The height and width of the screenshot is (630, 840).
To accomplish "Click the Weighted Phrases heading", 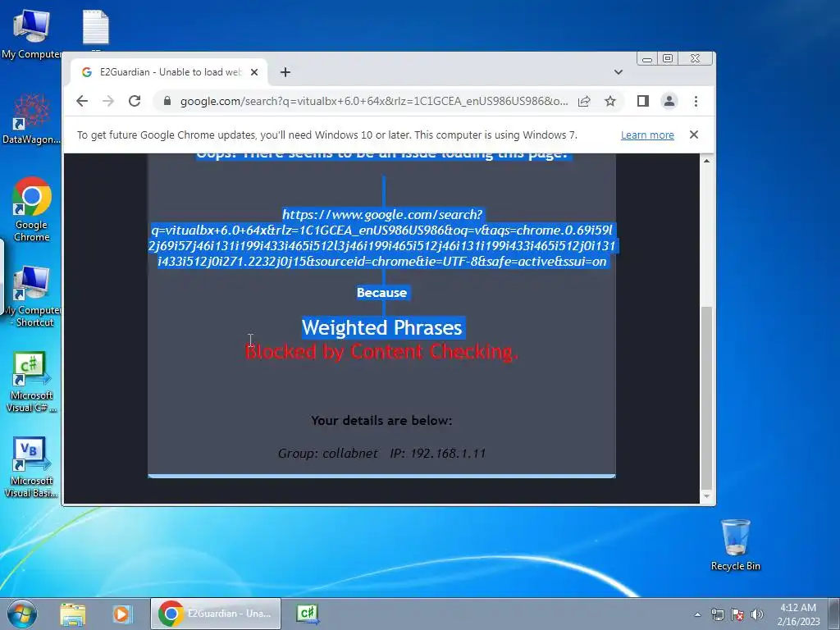I will (382, 327).
